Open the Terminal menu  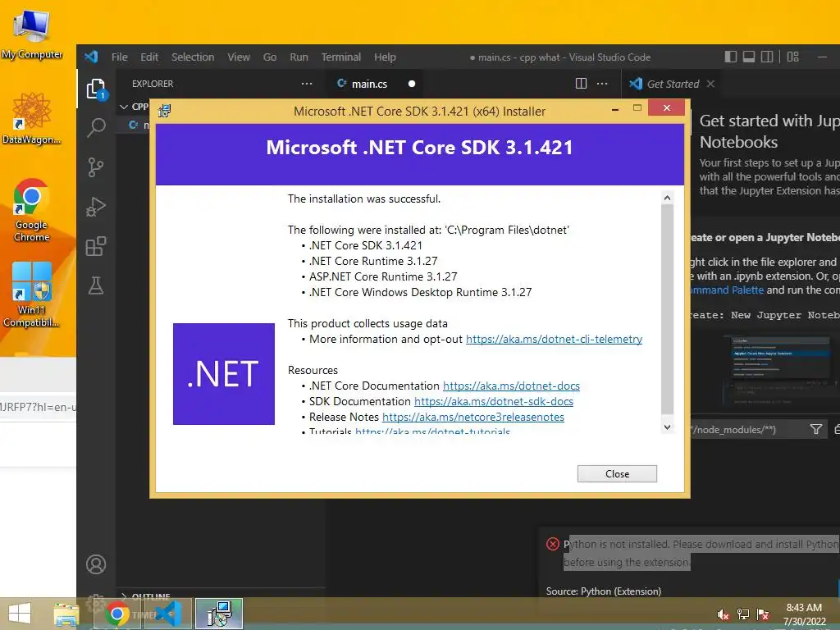pyautogui.click(x=341, y=57)
